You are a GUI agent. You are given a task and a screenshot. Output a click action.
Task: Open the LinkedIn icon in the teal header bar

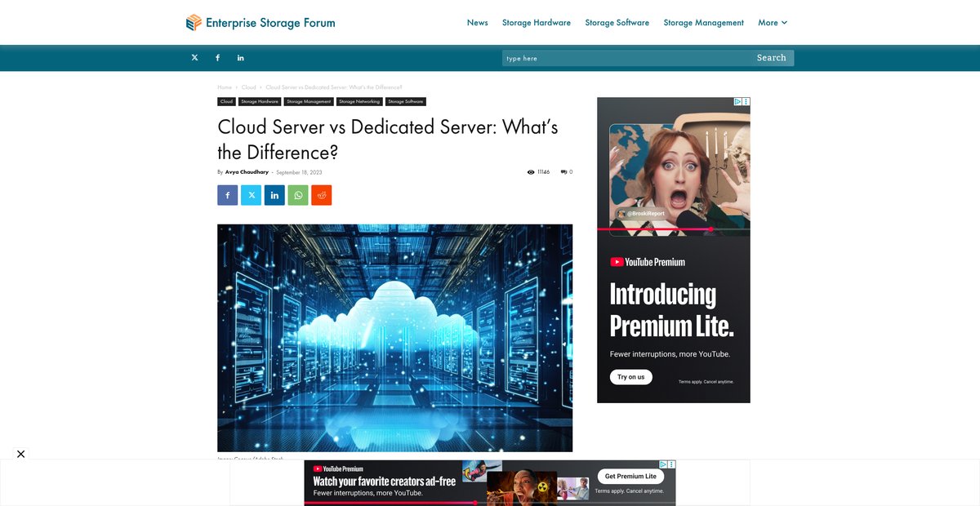[x=241, y=58]
